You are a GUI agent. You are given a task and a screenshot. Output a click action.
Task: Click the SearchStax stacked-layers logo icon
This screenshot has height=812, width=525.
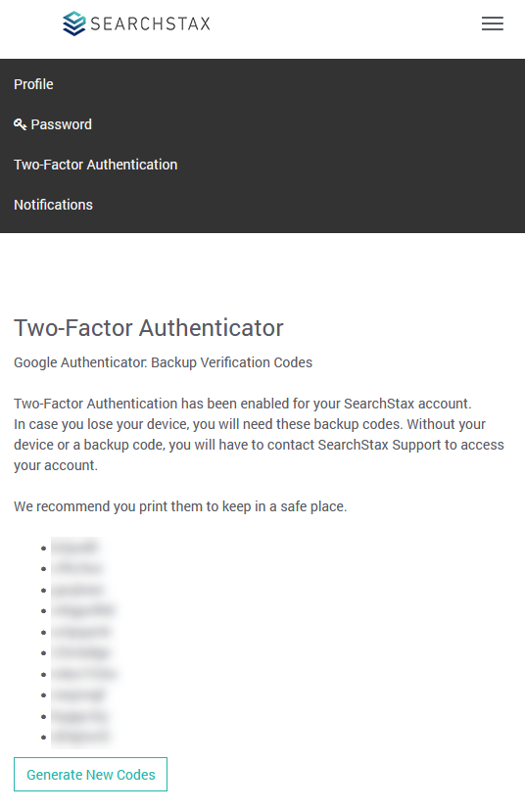click(74, 24)
